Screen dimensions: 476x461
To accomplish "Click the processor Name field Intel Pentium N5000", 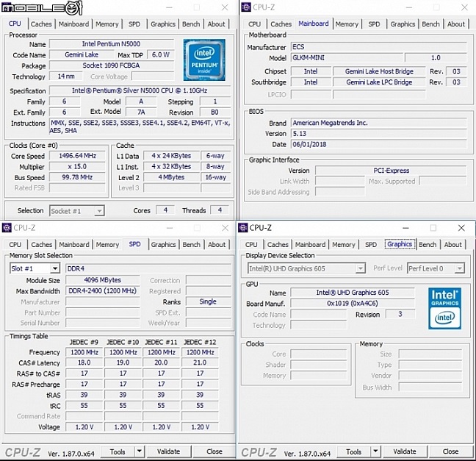I will pyautogui.click(x=112, y=44).
